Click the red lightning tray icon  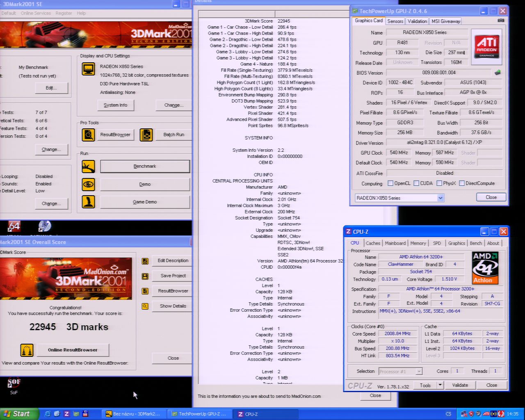pos(501,414)
